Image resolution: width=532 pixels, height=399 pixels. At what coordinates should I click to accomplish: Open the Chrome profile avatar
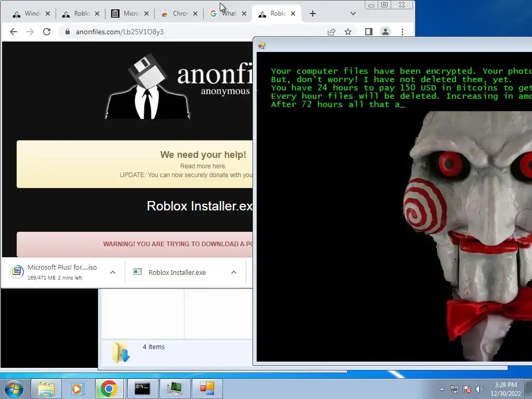tap(385, 32)
